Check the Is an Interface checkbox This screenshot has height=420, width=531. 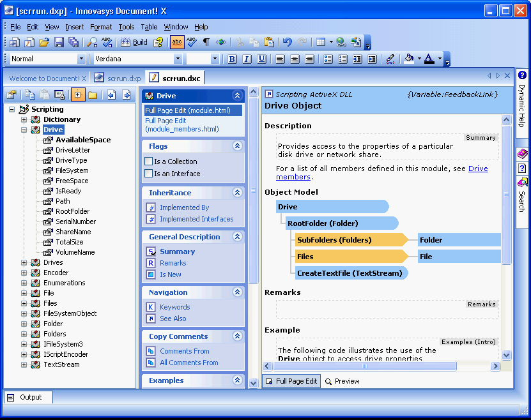tap(148, 174)
